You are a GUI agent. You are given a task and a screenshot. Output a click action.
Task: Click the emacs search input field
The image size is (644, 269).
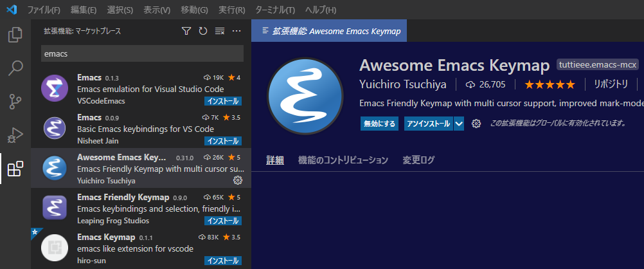coord(142,53)
